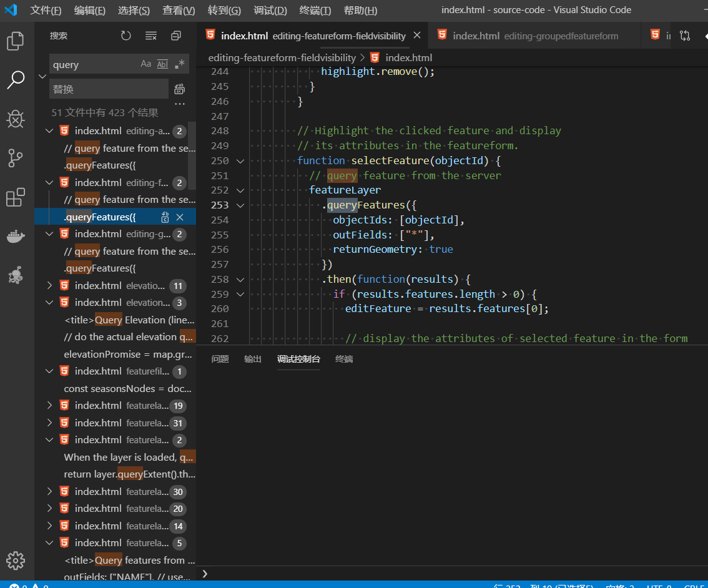Viewport: 708px width, 588px height.
Task: Toggle search details three-dots button
Action: (180, 104)
